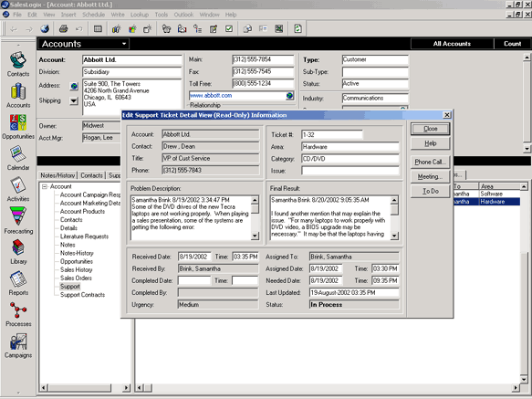Select Literature Requests tree item
The height and width of the screenshot is (399, 532).
click(x=84, y=236)
